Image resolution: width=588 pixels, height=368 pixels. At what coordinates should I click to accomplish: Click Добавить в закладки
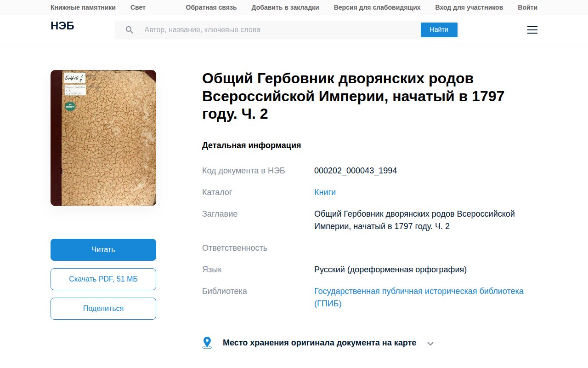coord(285,7)
